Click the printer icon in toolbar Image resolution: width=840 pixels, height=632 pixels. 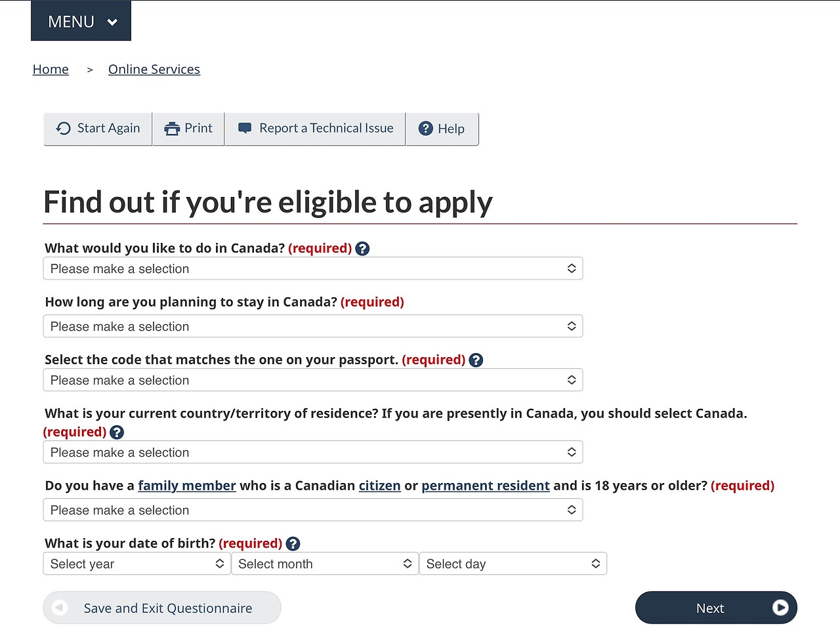tap(172, 129)
